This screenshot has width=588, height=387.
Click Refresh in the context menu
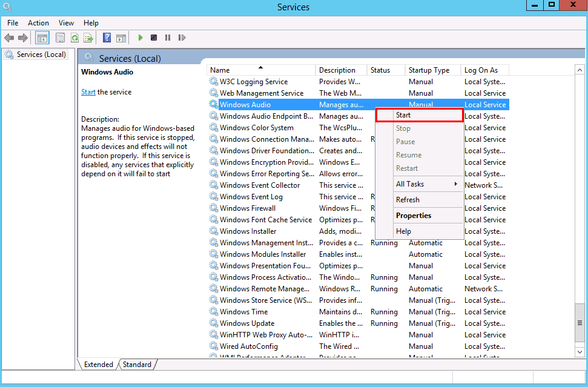point(408,200)
